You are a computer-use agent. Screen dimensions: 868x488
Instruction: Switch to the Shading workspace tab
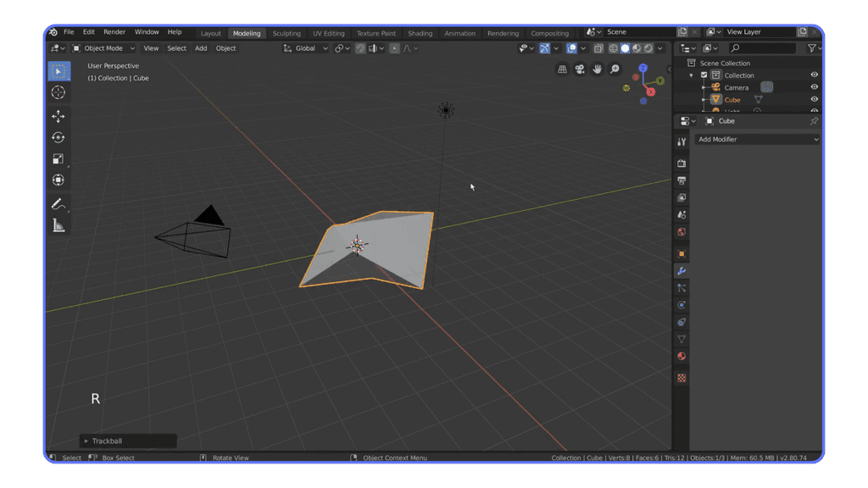[420, 33]
